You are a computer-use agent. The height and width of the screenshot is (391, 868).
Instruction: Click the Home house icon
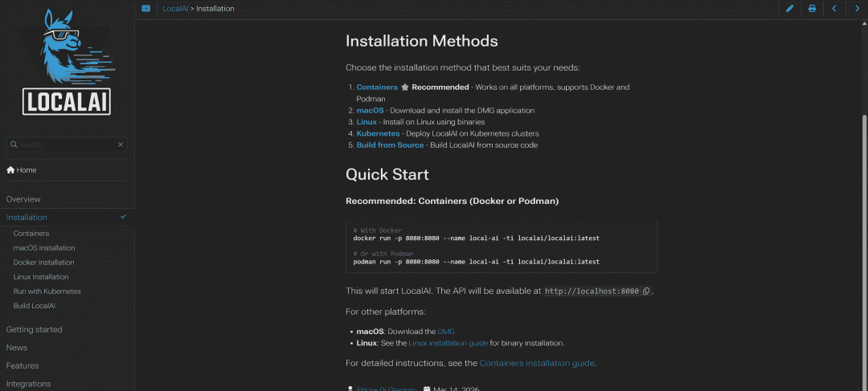coord(10,169)
